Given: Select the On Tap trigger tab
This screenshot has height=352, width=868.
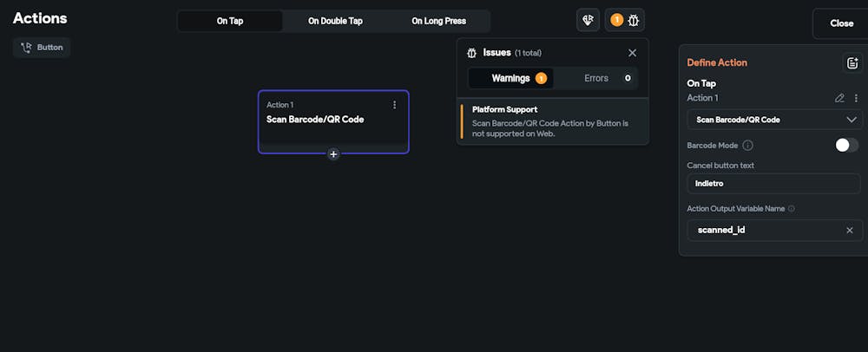Looking at the screenshot, I should coord(230,21).
